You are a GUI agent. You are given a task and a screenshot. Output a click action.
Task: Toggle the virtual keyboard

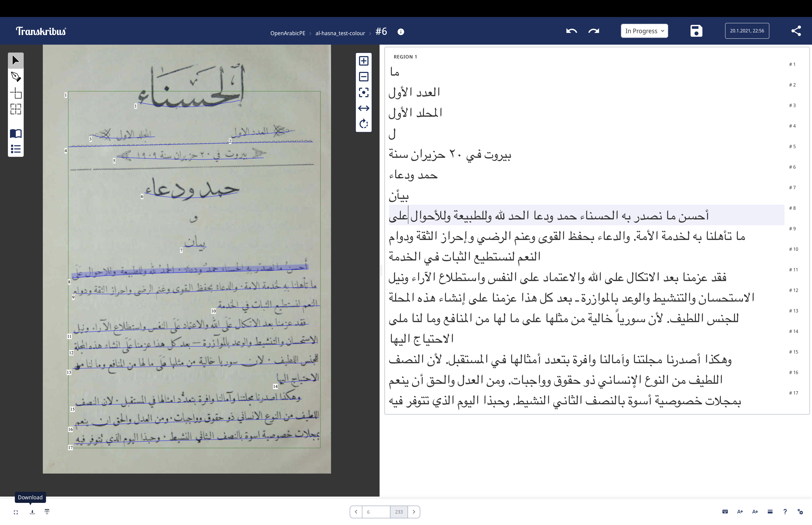pos(725,512)
